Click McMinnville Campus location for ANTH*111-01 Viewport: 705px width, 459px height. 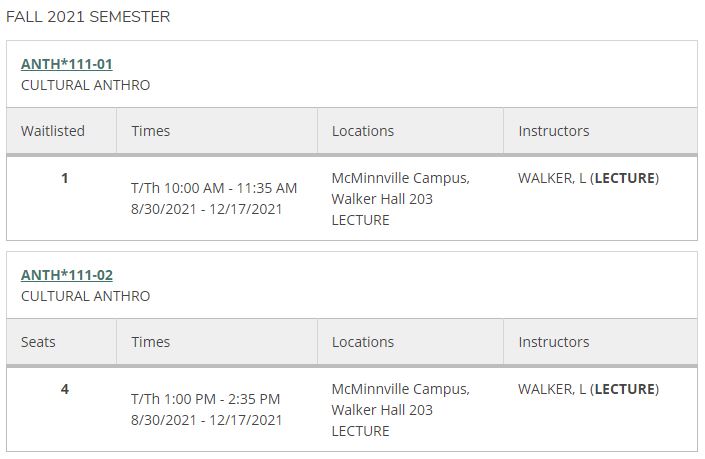400,178
